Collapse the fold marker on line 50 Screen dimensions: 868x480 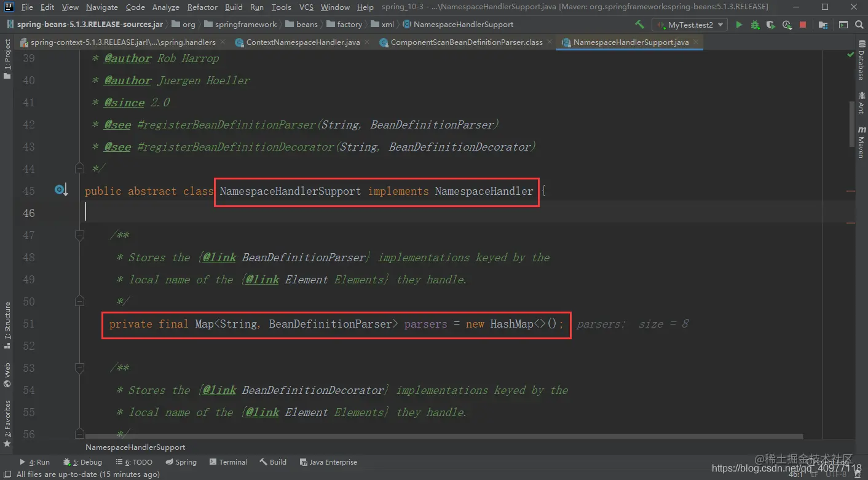tap(79, 301)
